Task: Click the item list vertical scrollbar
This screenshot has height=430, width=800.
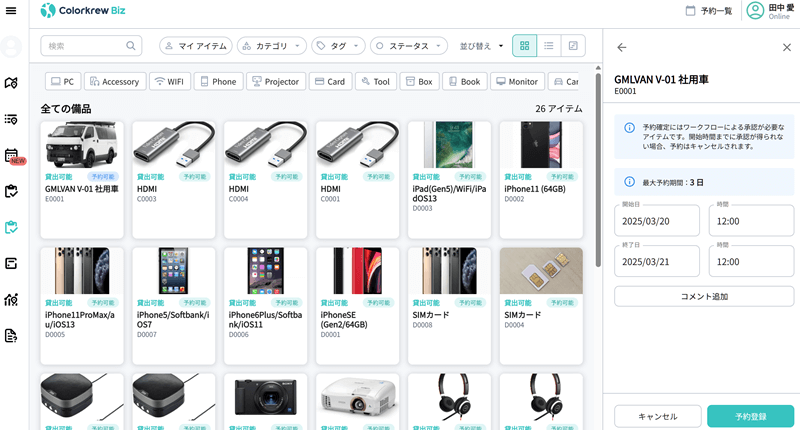Action: [598, 168]
